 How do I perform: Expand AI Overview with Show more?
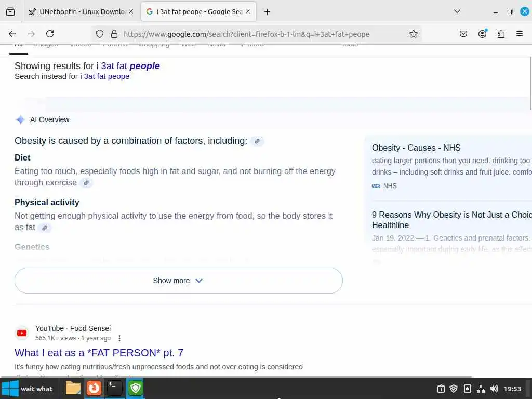pyautogui.click(x=179, y=281)
